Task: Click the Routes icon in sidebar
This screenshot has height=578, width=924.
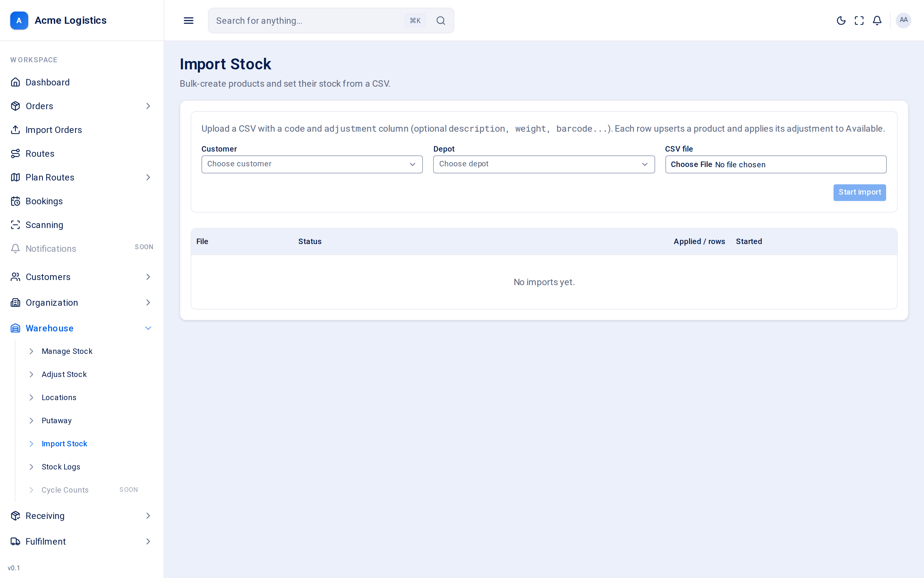Action: pos(15,154)
